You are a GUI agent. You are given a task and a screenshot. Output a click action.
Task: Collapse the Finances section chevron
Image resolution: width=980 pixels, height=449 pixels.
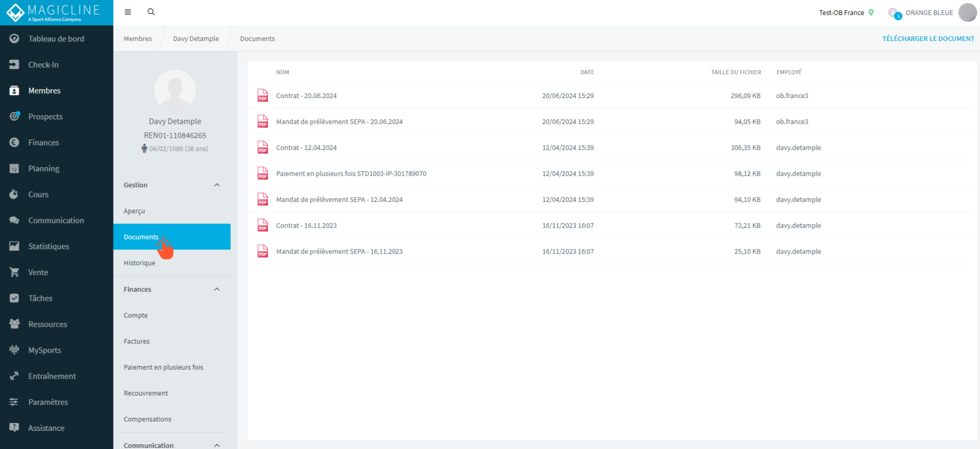[x=217, y=289]
